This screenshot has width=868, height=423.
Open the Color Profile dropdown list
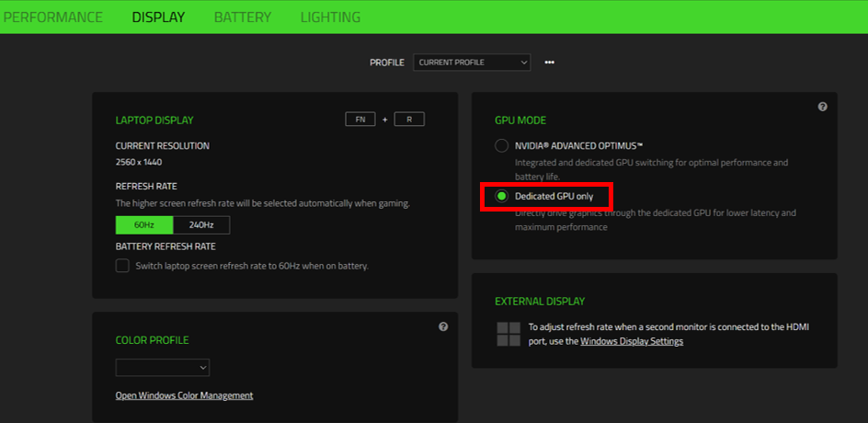coord(163,368)
